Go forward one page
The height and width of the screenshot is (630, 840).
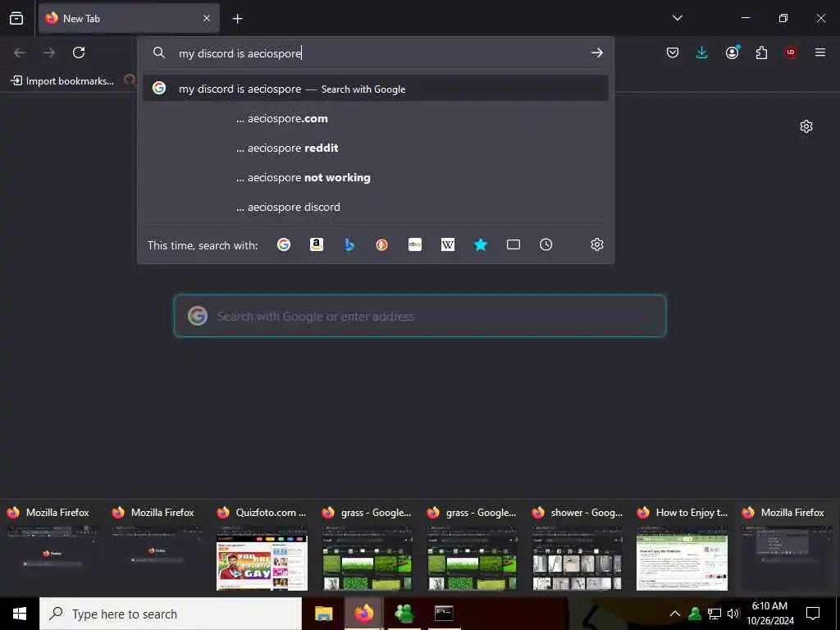click(49, 52)
